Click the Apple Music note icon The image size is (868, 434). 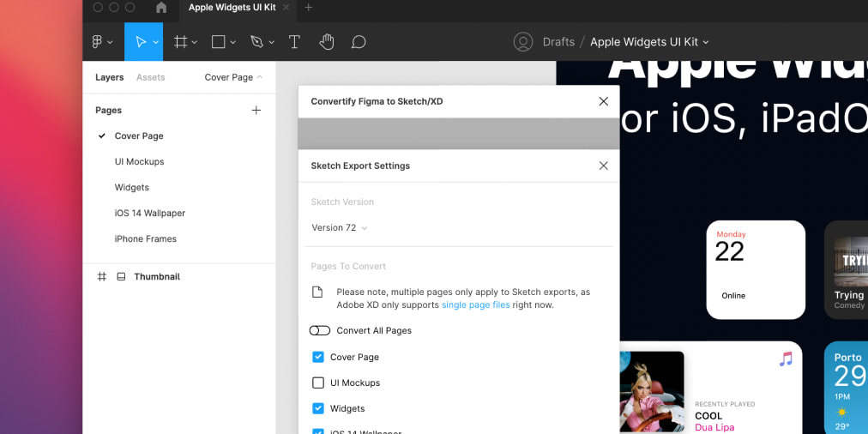tap(786, 359)
